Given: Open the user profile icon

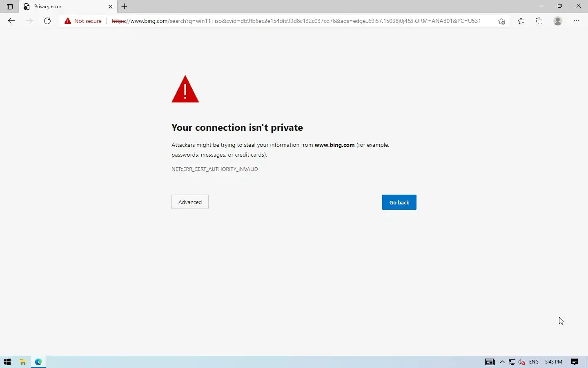Looking at the screenshot, I should 558,21.
